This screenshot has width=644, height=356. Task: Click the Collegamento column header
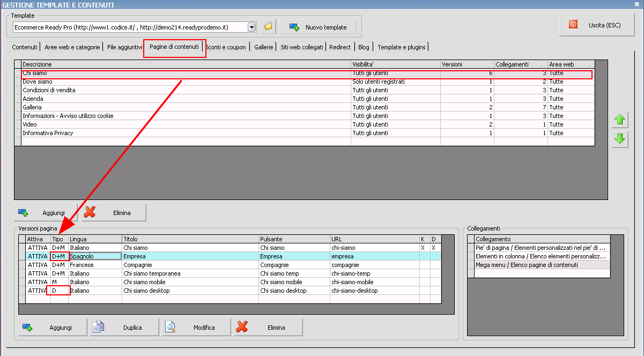pos(543,239)
